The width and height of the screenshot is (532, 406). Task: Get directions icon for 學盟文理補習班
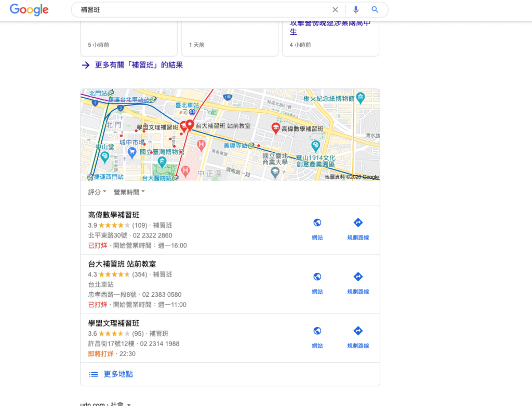pyautogui.click(x=358, y=331)
